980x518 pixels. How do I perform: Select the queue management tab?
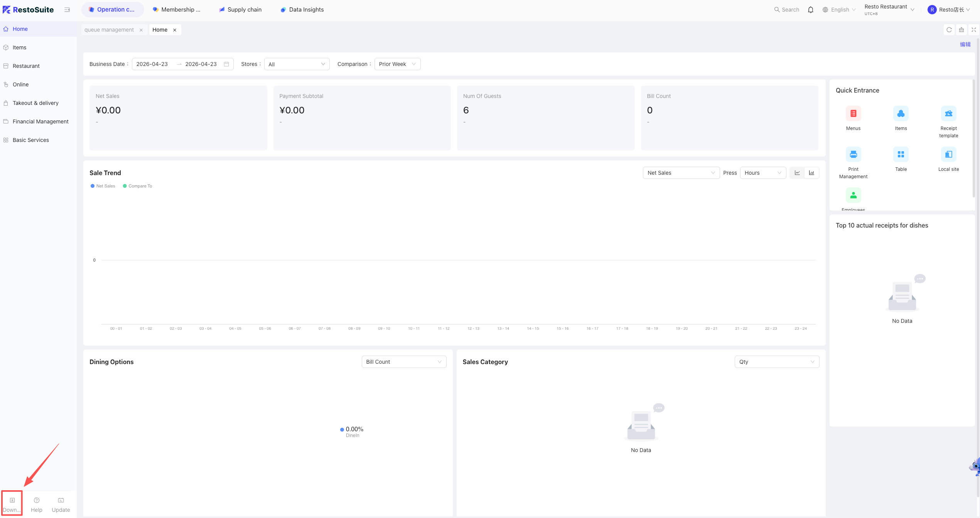point(109,30)
